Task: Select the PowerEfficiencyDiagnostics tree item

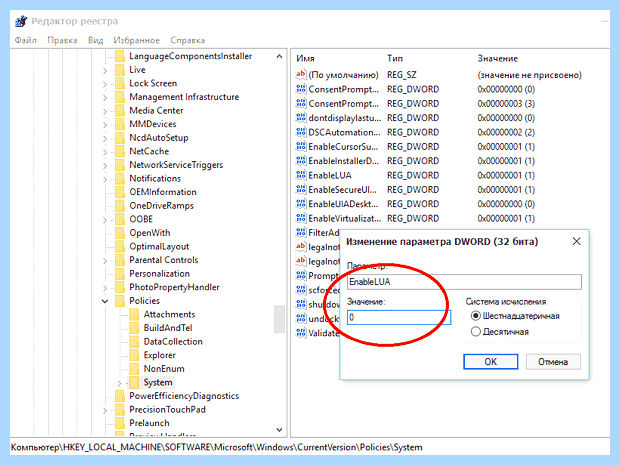Action: 184,396
